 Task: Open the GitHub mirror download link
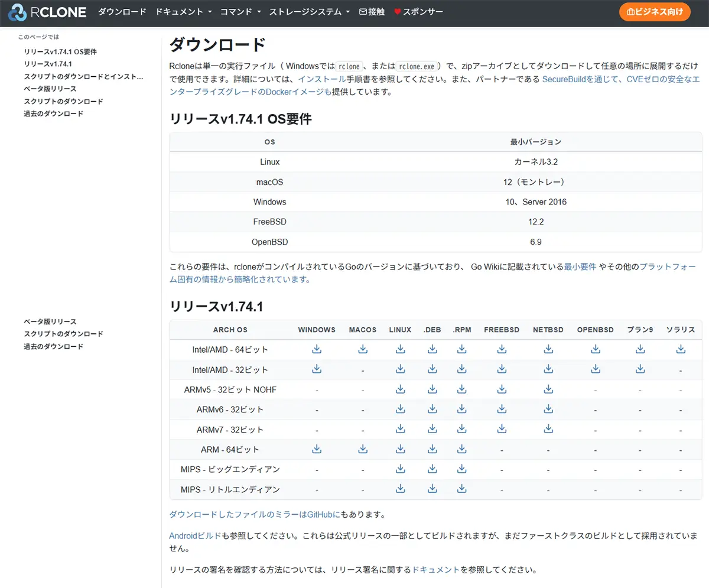255,515
